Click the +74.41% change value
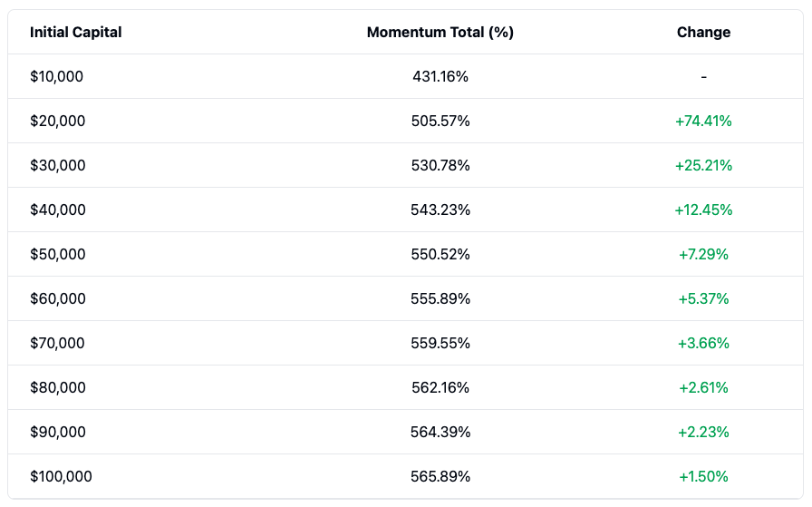This screenshot has height=507, width=812. (x=703, y=122)
